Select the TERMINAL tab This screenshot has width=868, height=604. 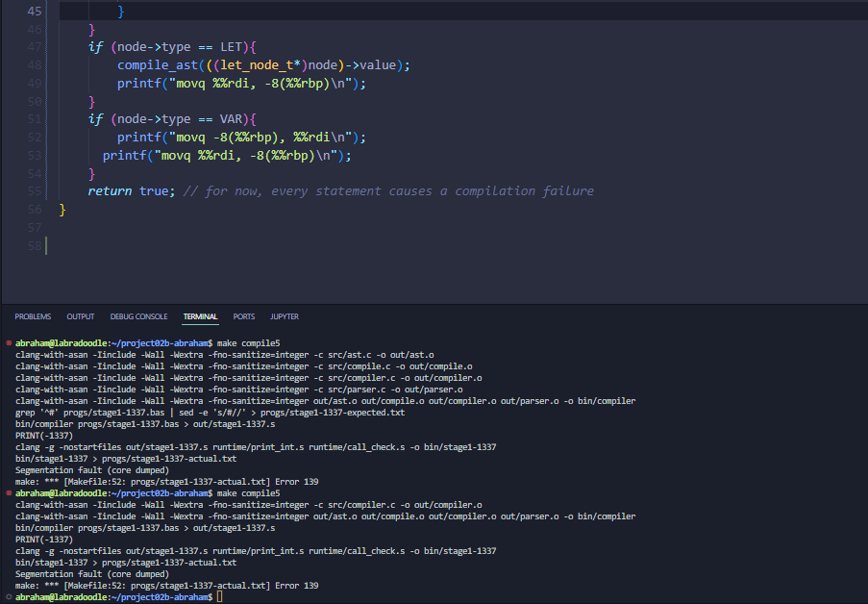[200, 316]
